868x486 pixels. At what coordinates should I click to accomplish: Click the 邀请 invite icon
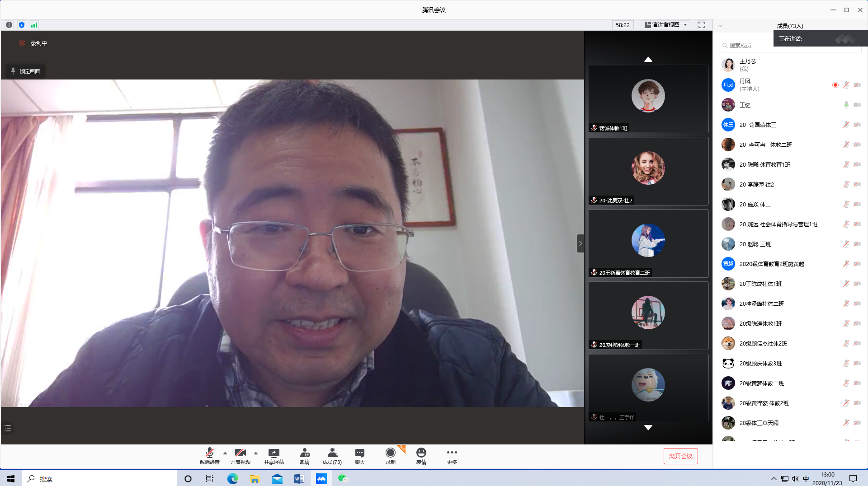click(x=305, y=456)
